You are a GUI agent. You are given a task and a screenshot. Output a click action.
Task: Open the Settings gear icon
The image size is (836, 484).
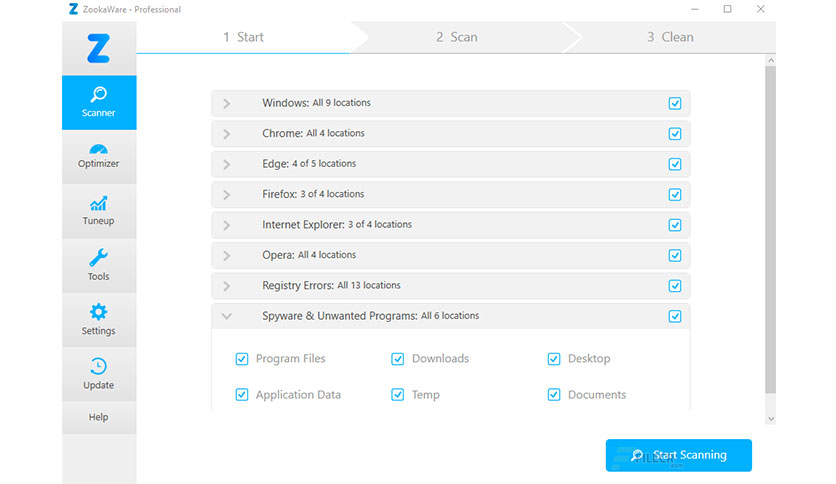(x=99, y=312)
